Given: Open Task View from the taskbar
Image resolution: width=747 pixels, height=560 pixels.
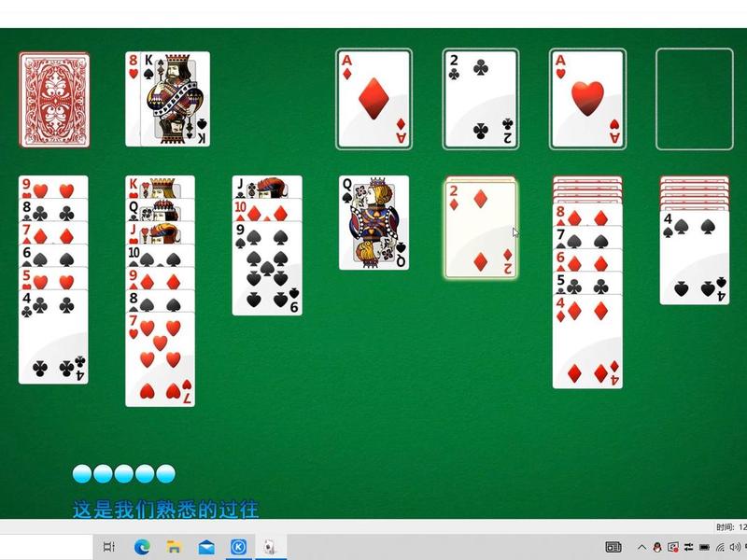Looking at the screenshot, I should (109, 547).
